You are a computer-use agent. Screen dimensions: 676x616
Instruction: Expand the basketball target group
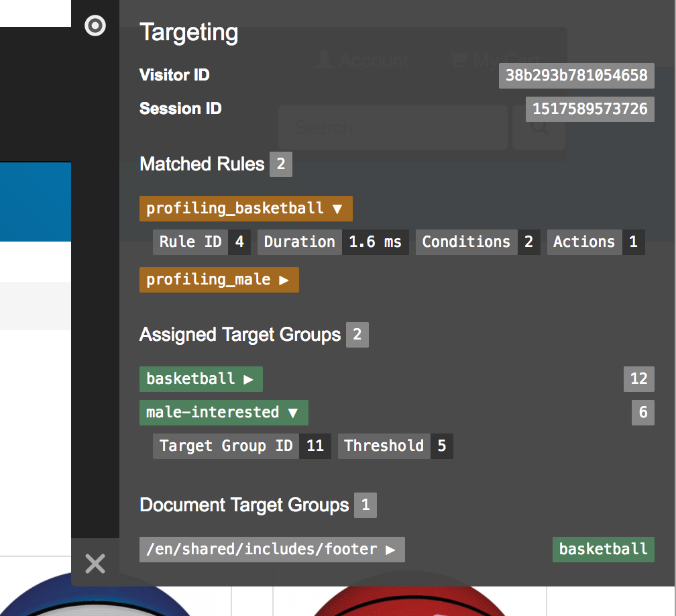[x=201, y=379]
